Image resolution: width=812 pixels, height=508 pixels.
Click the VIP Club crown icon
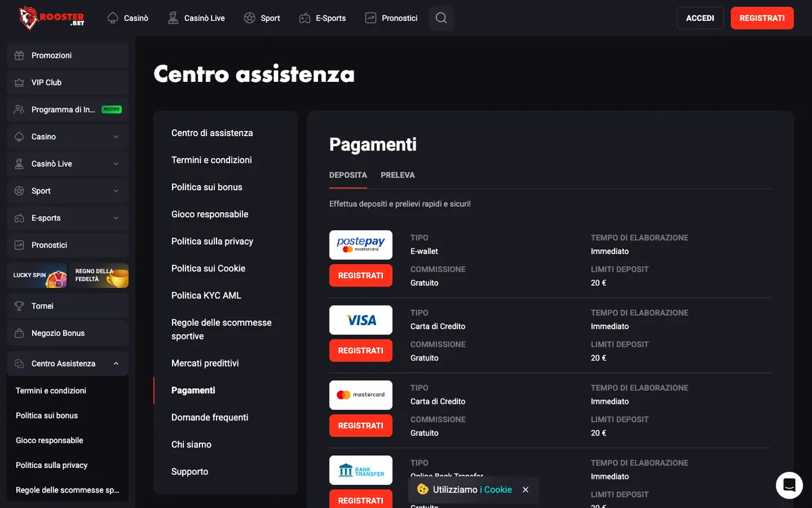[19, 83]
